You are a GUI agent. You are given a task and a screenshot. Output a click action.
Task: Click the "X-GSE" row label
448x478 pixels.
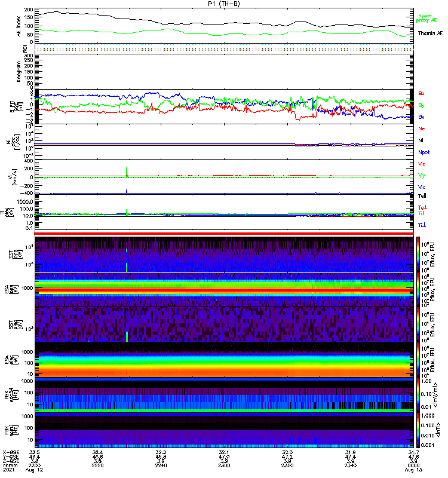(10, 452)
